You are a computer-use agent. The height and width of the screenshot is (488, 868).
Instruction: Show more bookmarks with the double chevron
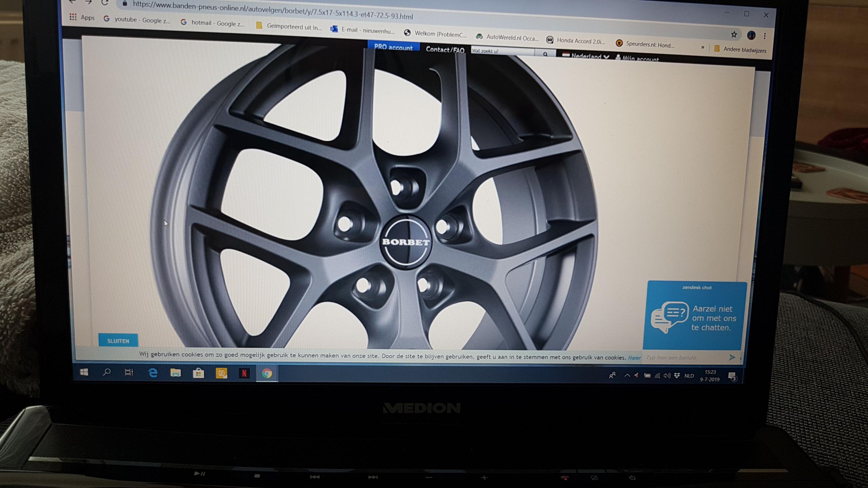point(702,47)
